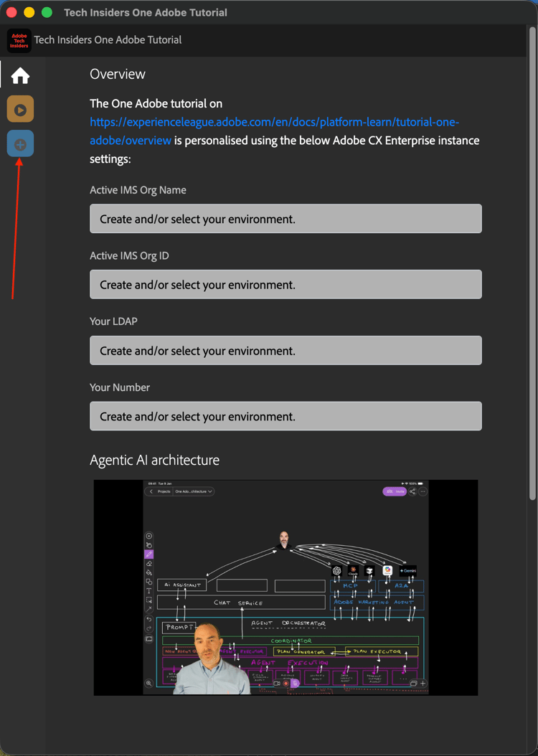
Task: Open the experienceleague.adobe.com tutorial link
Action: 274,131
